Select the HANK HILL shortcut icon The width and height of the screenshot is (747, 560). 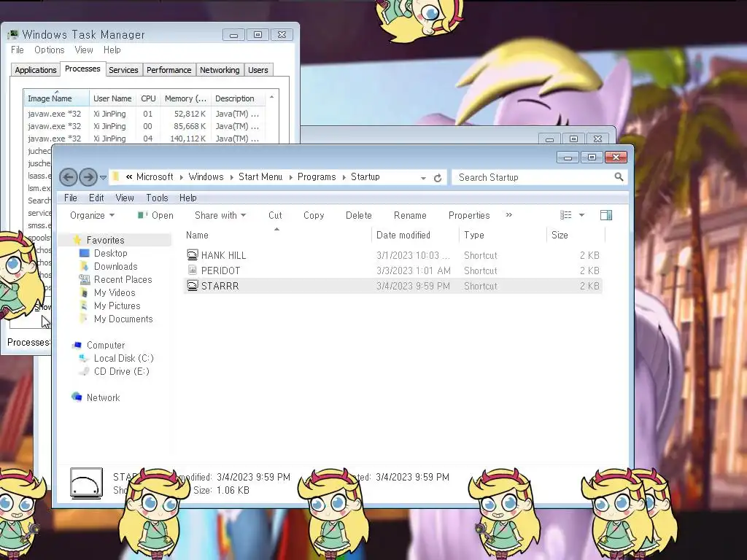[192, 254]
